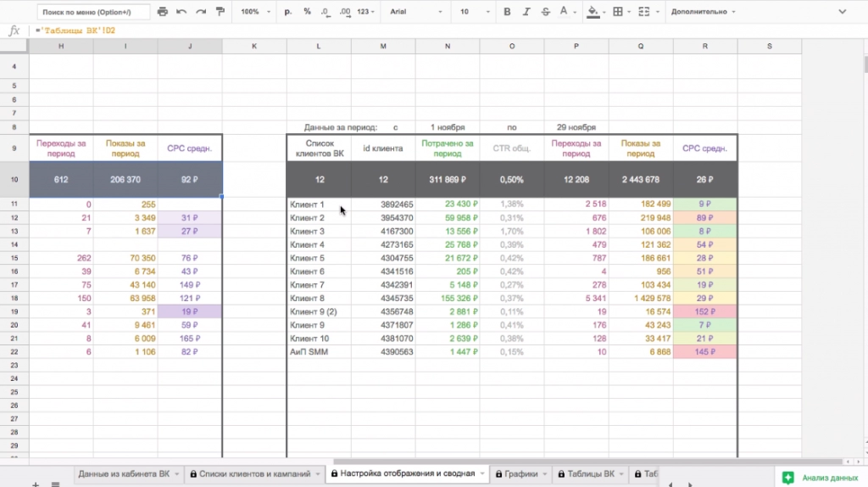Image resolution: width=868 pixels, height=487 pixels.
Task: Add a new sheet with plus icon
Action: tap(36, 484)
